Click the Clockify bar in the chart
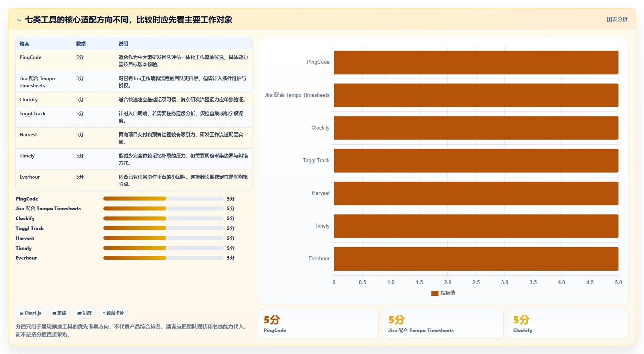644x354 pixels. coord(476,128)
